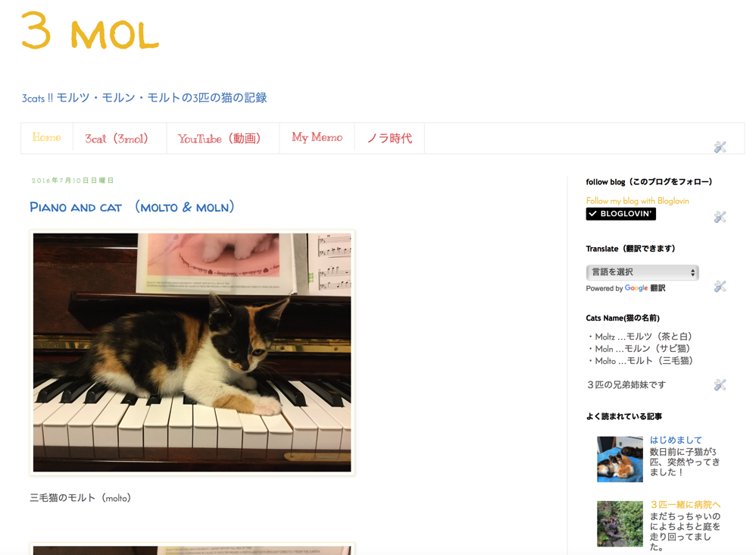
Task: Click thumbnail of cats on blue blanket
Action: coord(620,459)
